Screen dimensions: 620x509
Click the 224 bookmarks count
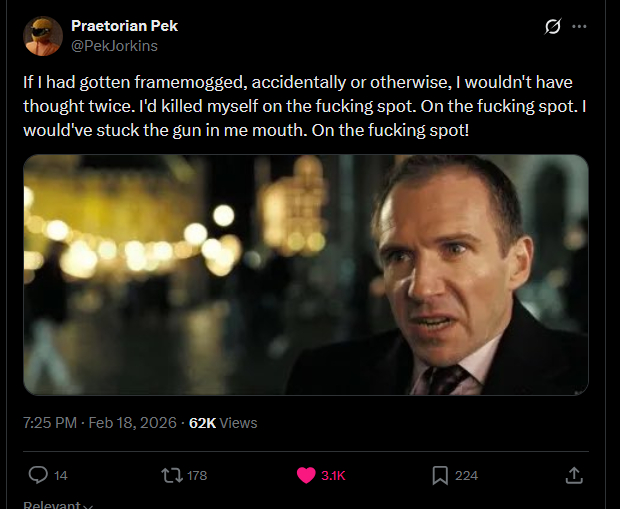coord(467,476)
